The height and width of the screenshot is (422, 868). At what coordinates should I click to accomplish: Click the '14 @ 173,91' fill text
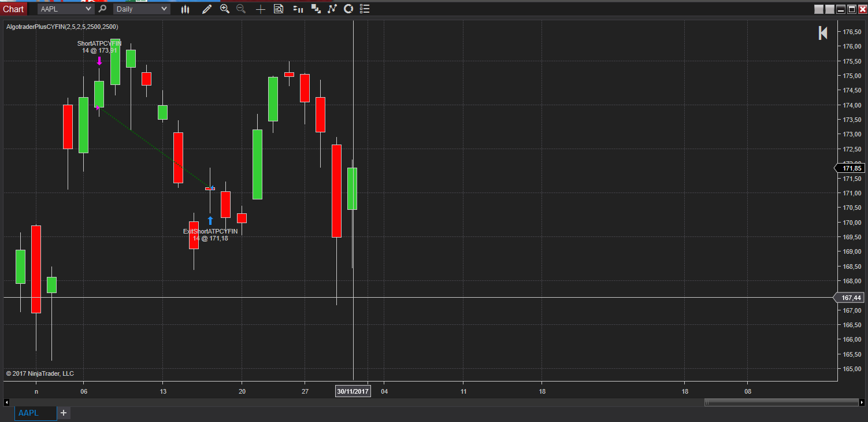pos(99,51)
